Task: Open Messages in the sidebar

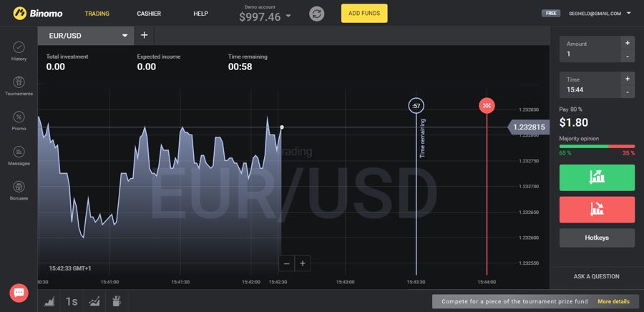Action: (x=19, y=156)
